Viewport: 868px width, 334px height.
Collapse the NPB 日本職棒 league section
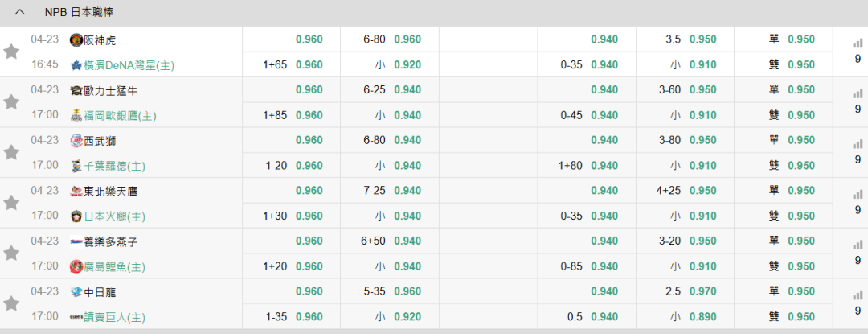(x=20, y=12)
